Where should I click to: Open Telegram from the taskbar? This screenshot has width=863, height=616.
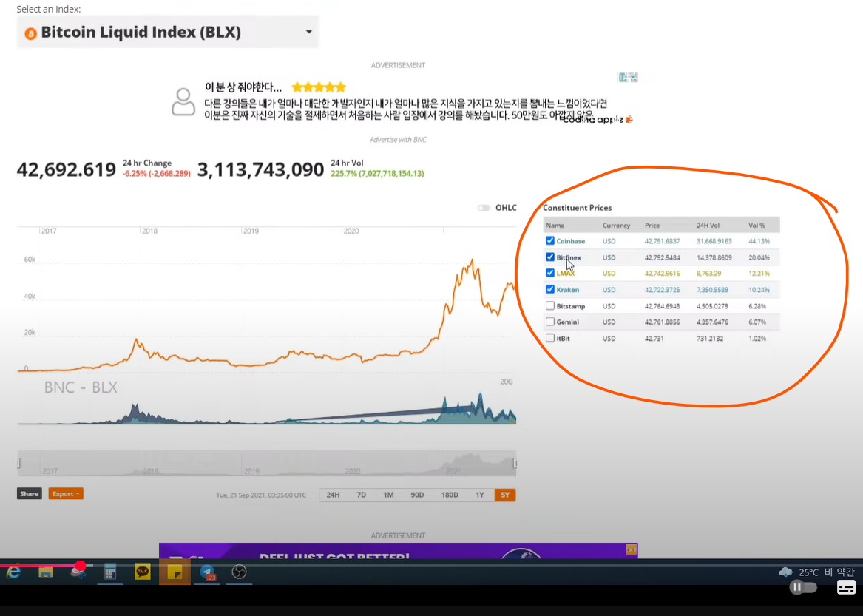(x=207, y=572)
